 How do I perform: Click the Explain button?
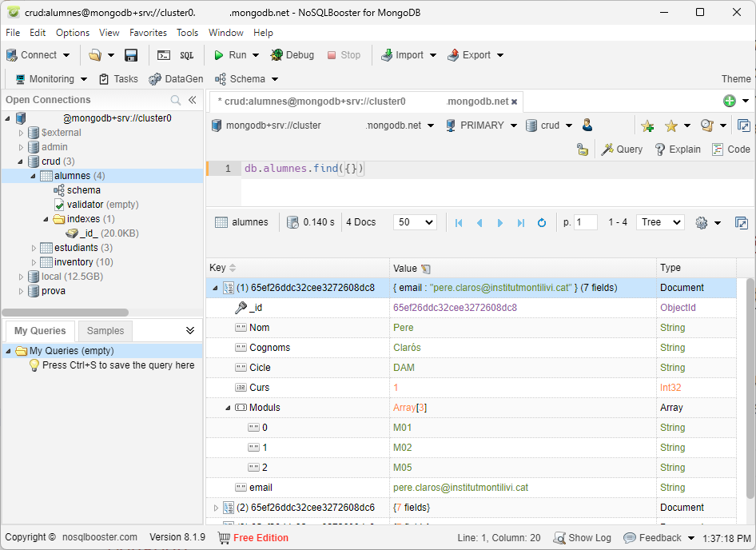point(677,149)
